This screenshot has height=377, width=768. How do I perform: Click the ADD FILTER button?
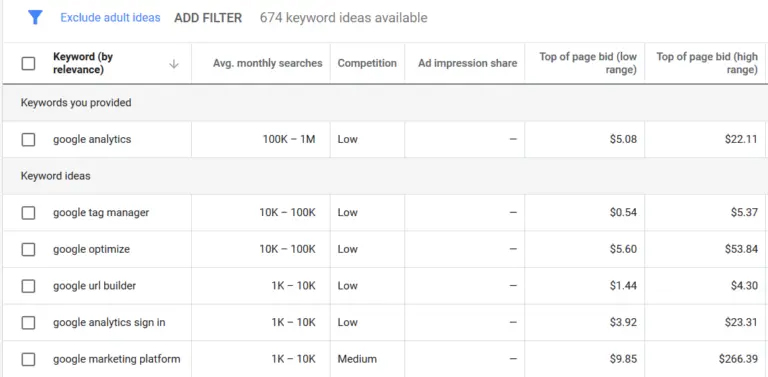(x=208, y=18)
